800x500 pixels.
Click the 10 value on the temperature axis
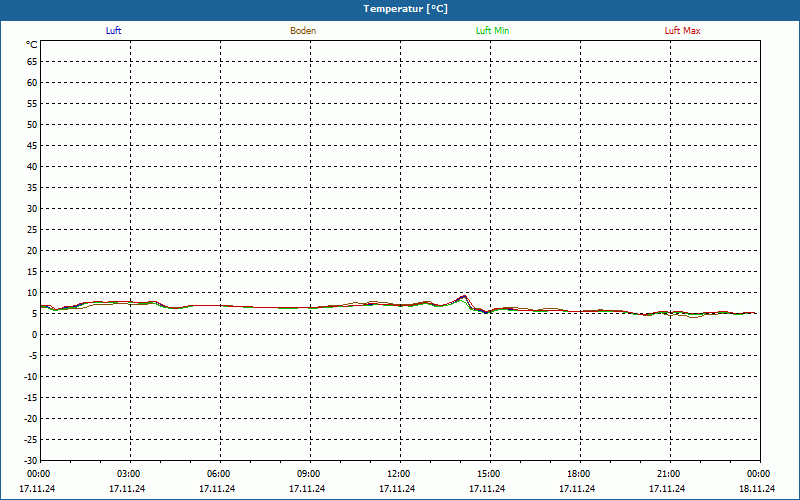(x=32, y=293)
